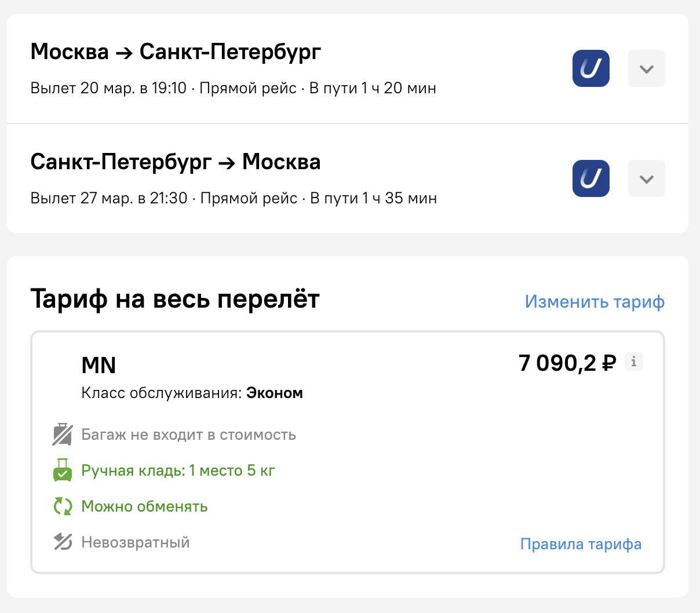Open the Изменить тариф link

[x=595, y=302]
